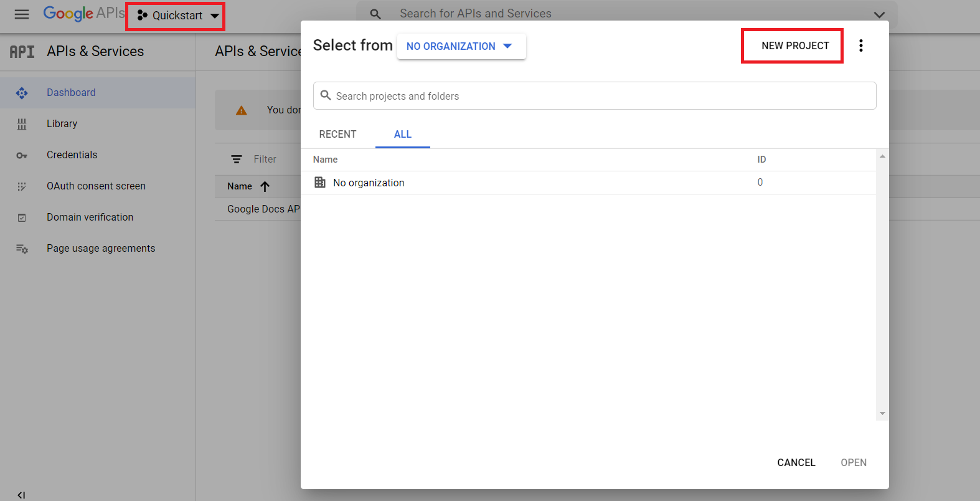The image size is (980, 501).
Task: Click the Library icon in sidebar
Action: pos(22,124)
